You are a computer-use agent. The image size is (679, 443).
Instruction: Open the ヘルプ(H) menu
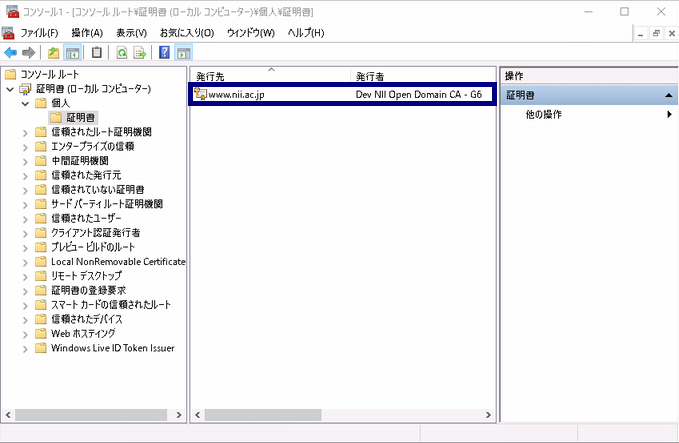tap(306, 33)
